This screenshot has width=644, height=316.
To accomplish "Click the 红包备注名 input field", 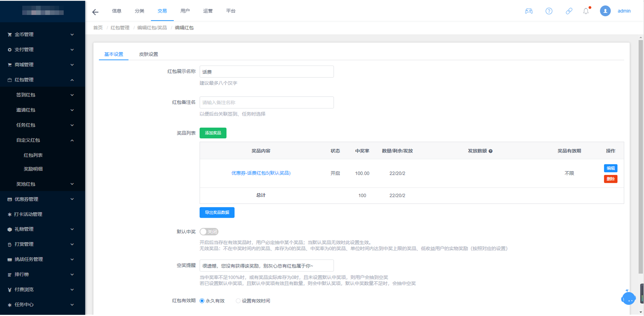I will pos(267,102).
